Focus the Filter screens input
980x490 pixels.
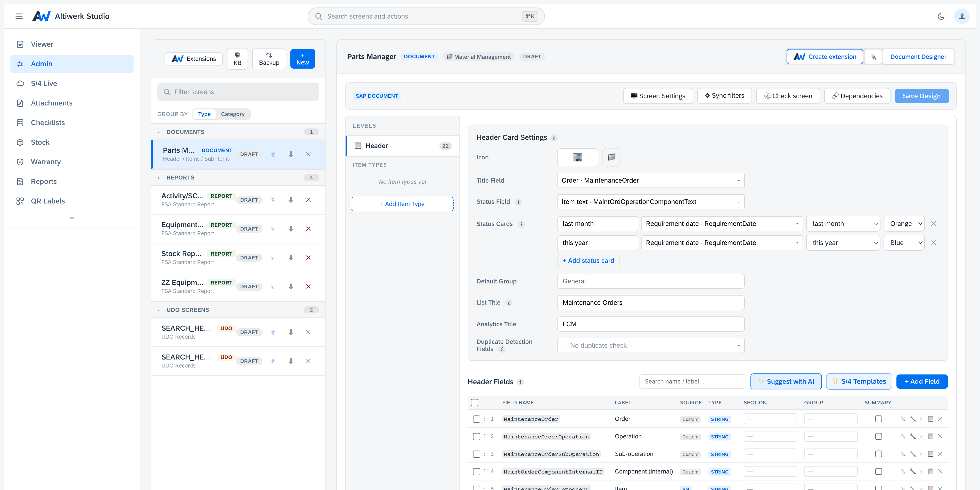238,92
